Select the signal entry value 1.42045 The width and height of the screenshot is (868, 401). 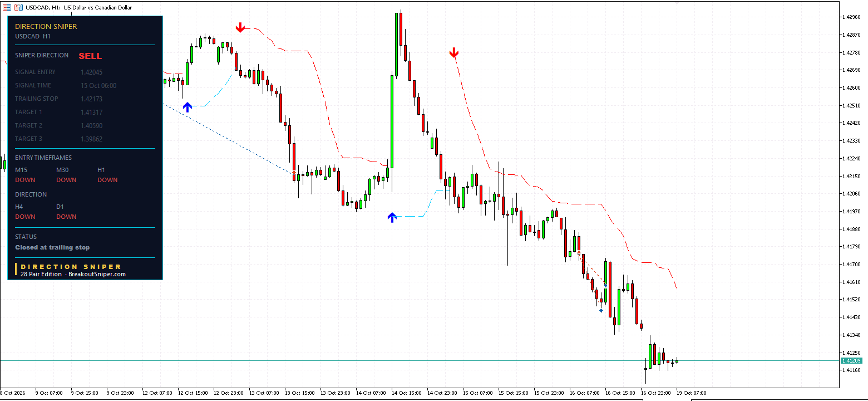(92, 72)
